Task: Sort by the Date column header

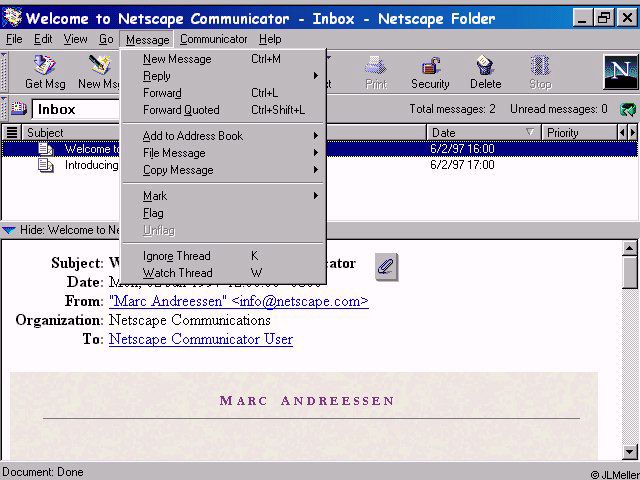Action: pos(484,133)
